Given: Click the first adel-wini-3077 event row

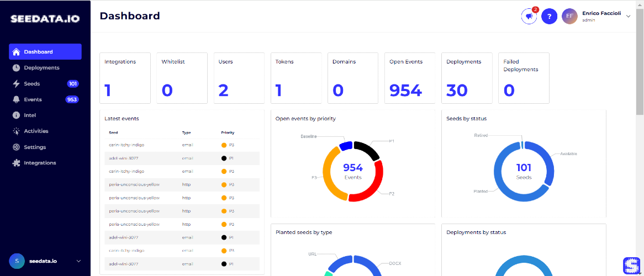Looking at the screenshot, I should 182,158.
